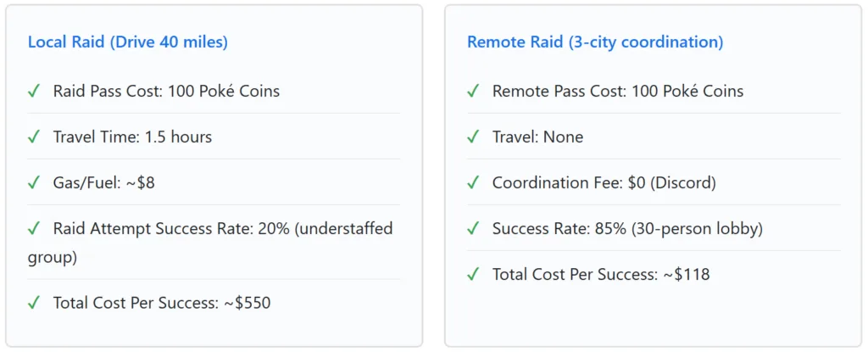The height and width of the screenshot is (352, 868).
Task: Click the checkmark beside Coordination Fee
Action: click(x=473, y=183)
